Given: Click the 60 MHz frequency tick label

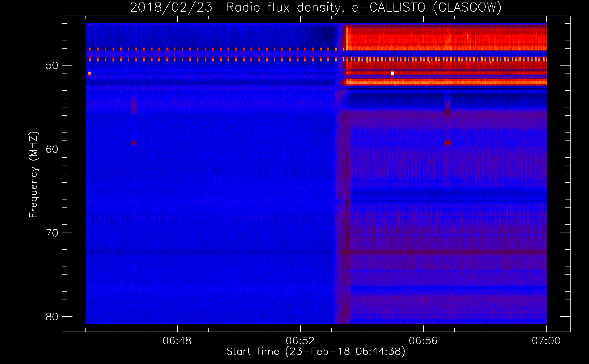Looking at the screenshot, I should [52, 149].
